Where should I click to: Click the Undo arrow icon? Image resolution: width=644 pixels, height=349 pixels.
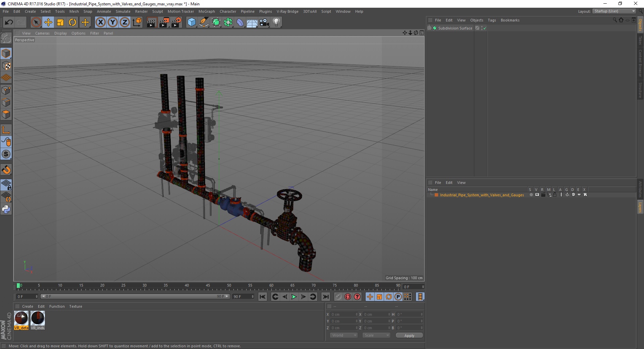click(9, 22)
